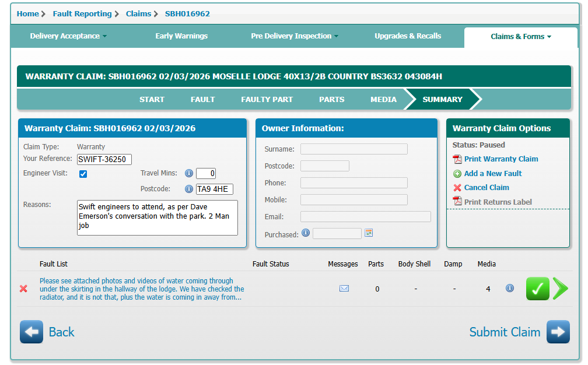
Task: Go to the FAULTY PART step
Action: [267, 99]
